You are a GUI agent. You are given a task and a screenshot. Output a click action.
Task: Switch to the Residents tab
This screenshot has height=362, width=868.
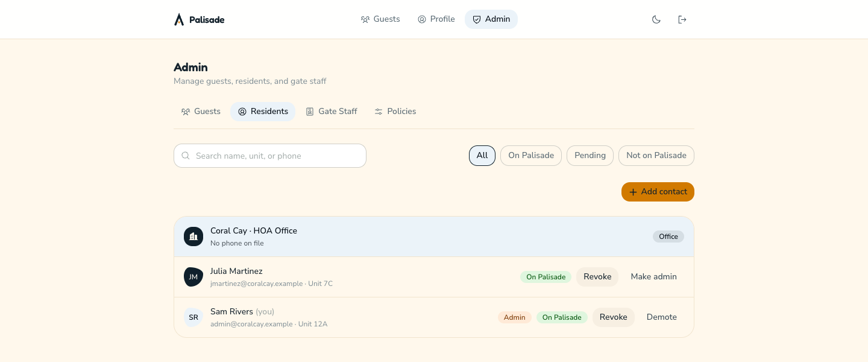263,112
